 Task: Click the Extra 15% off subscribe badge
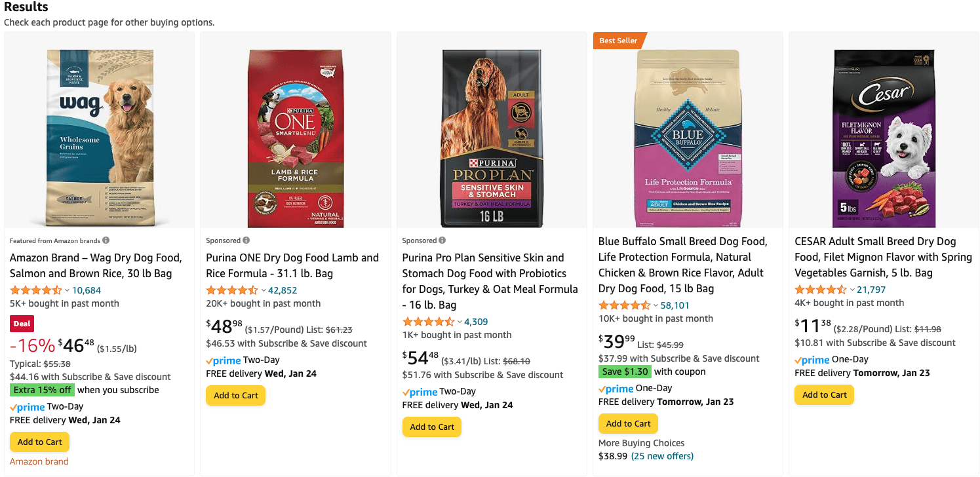pos(43,390)
